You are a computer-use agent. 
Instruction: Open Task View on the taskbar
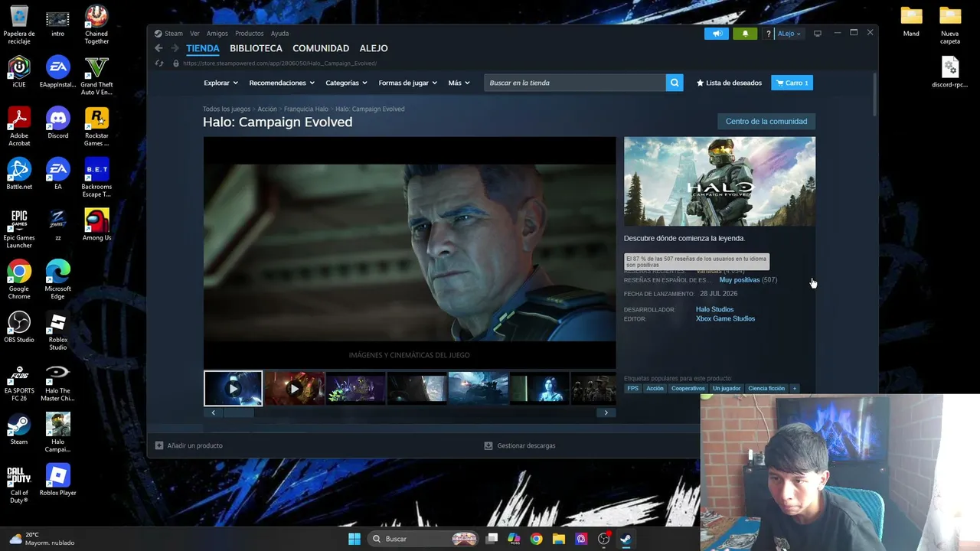click(492, 539)
